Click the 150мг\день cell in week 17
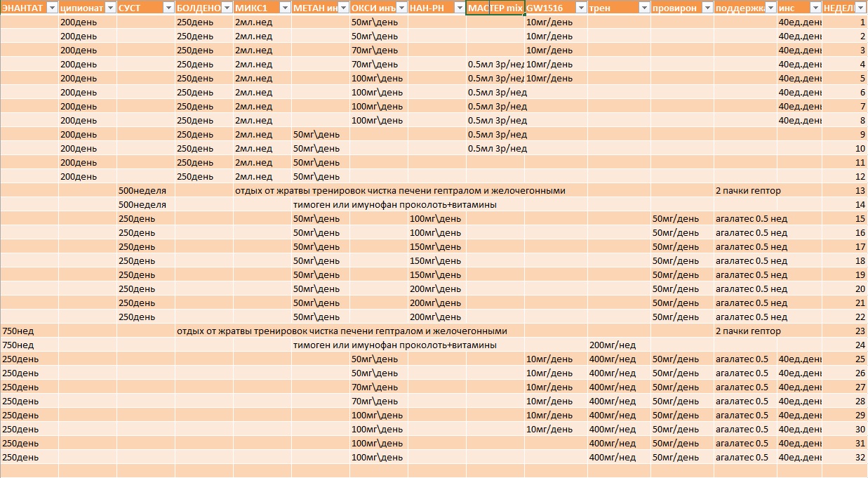The width and height of the screenshot is (868, 478). 436,247
